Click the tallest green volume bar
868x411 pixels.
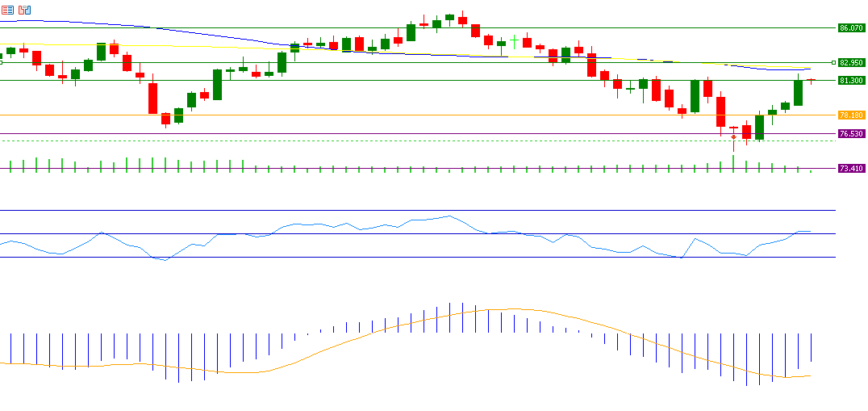(733, 161)
